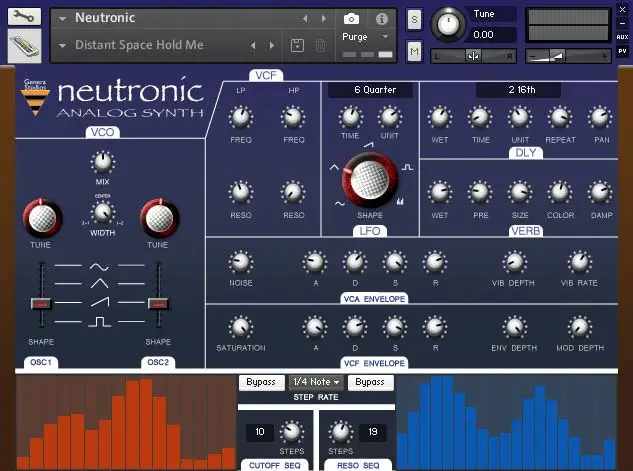The width and height of the screenshot is (633, 471).
Task: Click the SATURATION knob
Action: coord(241,327)
